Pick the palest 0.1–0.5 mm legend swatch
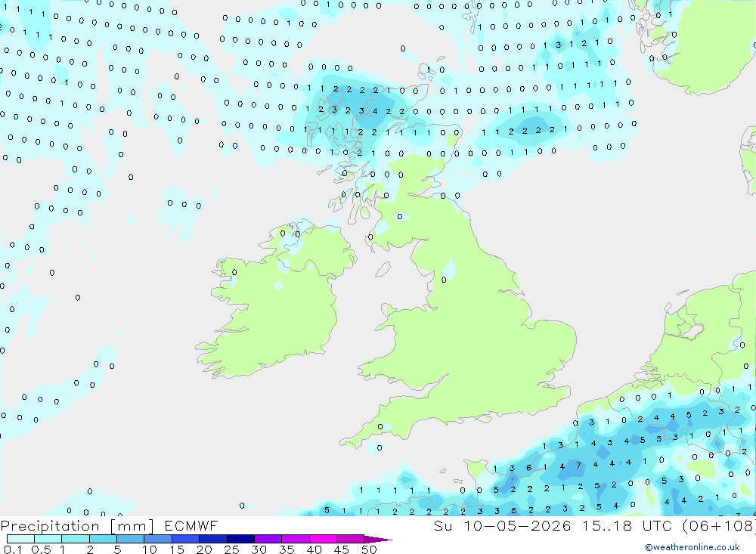 [20, 539]
